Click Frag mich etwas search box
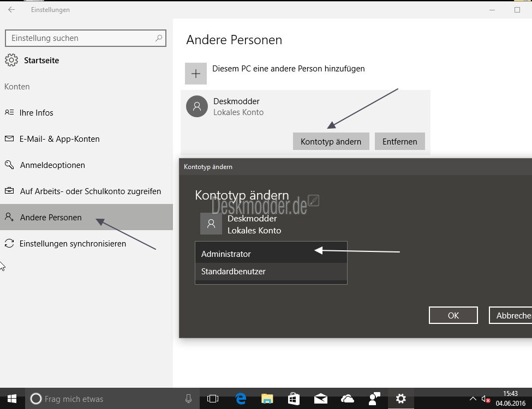532x409 pixels. click(x=112, y=399)
